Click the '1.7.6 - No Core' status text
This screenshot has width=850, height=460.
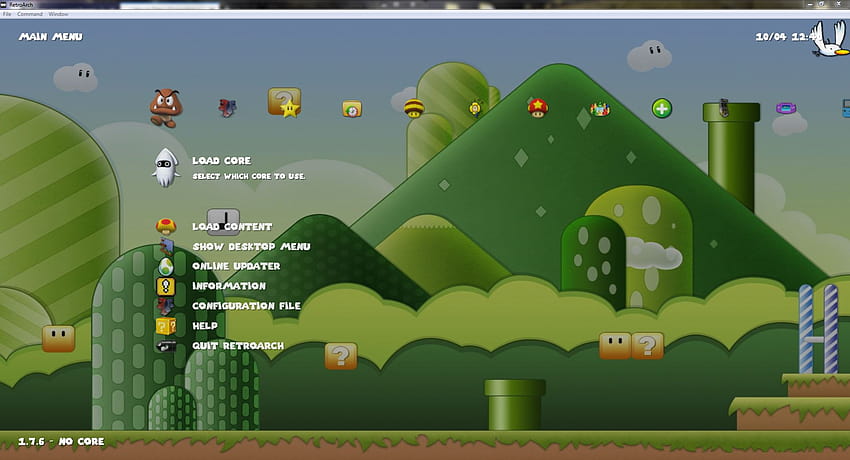pos(61,442)
